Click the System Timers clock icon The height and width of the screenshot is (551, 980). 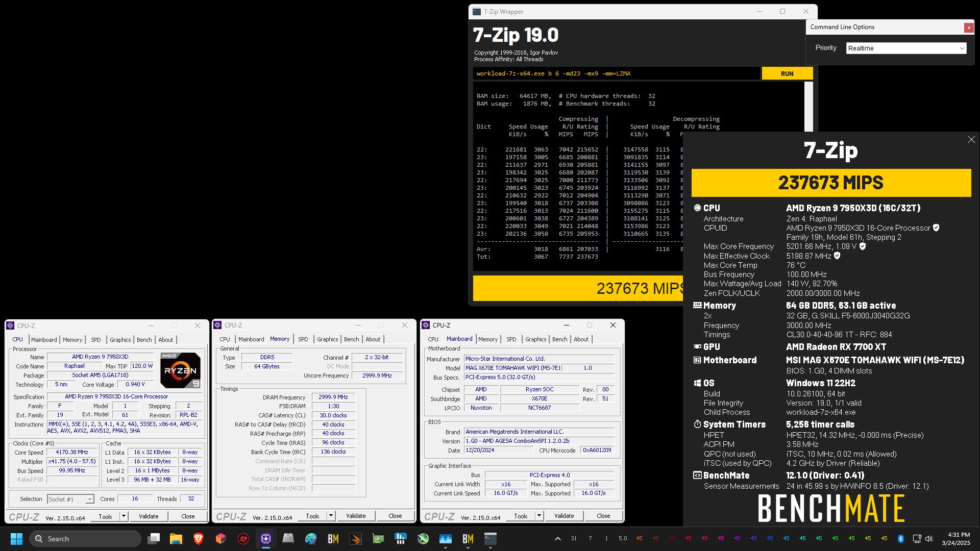tap(697, 424)
